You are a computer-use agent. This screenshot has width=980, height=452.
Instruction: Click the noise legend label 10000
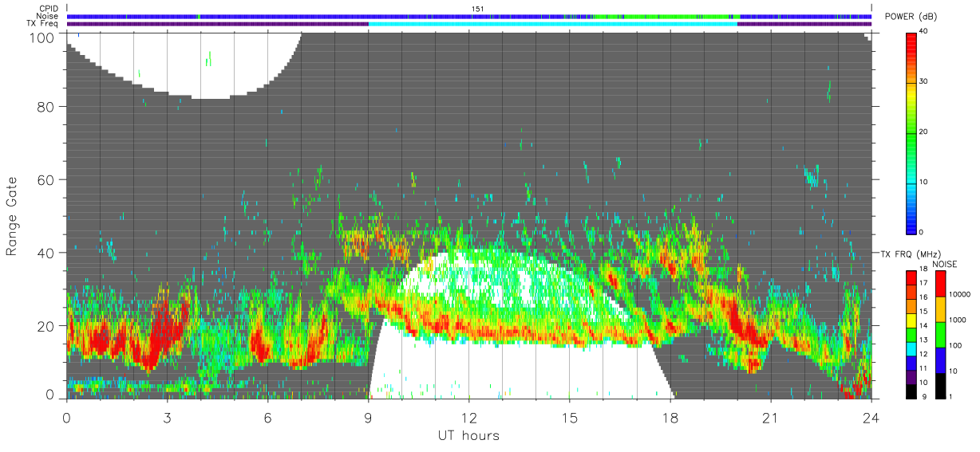(960, 294)
